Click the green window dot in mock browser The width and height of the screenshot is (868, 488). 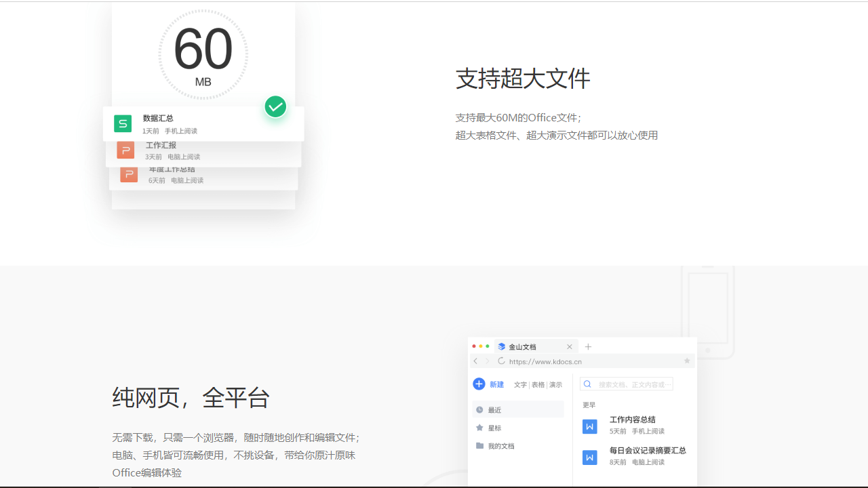tap(488, 346)
